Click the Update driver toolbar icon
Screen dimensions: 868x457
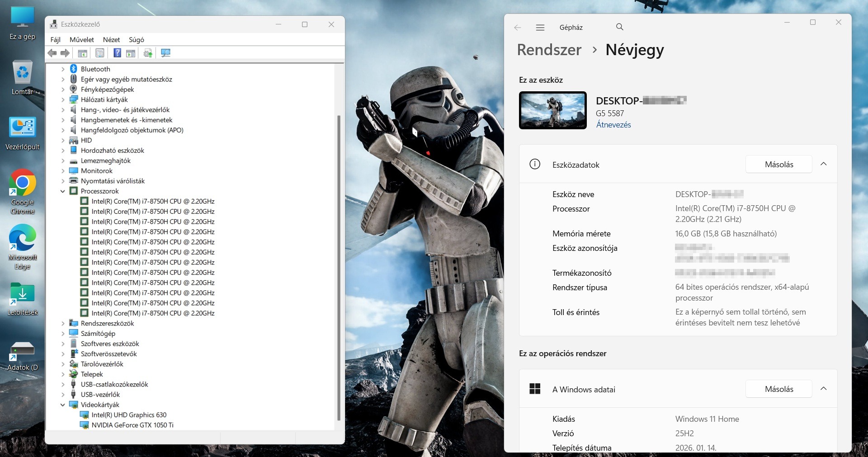[x=148, y=53]
